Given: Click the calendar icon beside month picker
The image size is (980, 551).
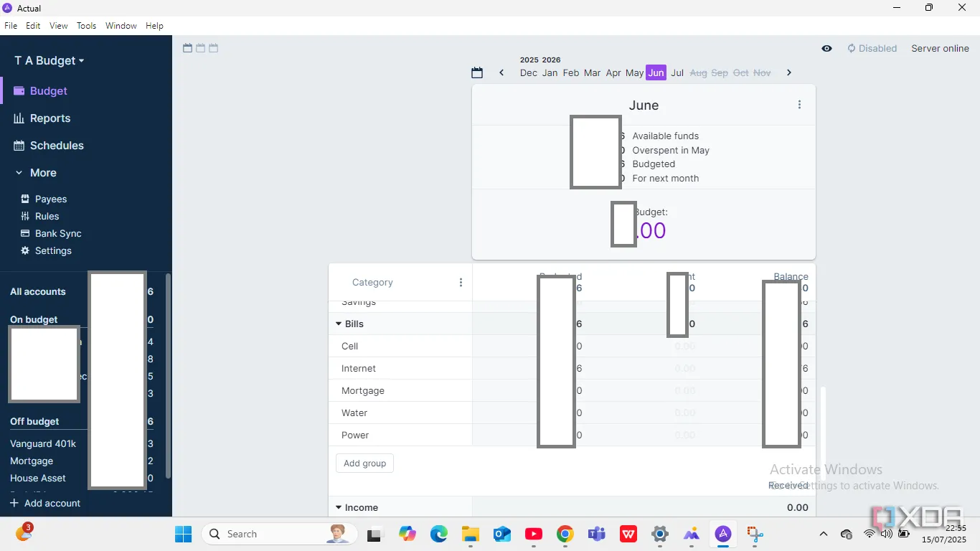Looking at the screenshot, I should (x=477, y=72).
